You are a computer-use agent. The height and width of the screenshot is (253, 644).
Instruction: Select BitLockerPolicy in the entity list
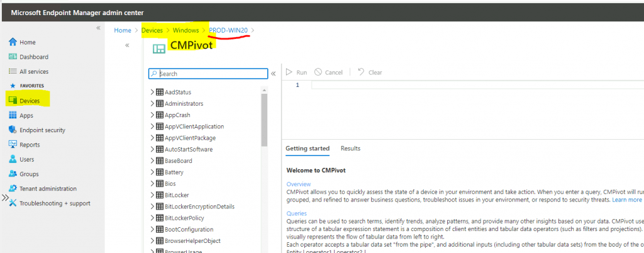click(x=184, y=218)
